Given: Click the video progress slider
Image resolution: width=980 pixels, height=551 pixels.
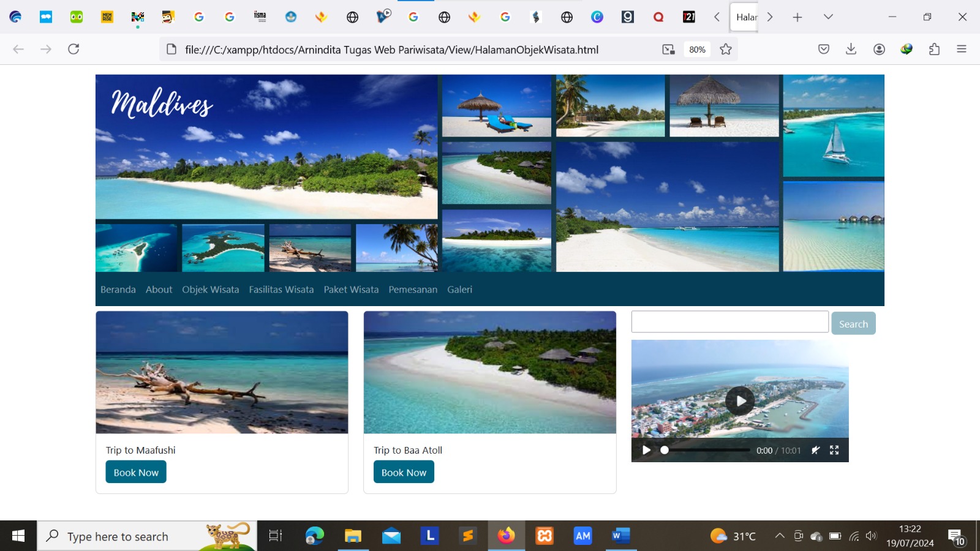Looking at the screenshot, I should (x=706, y=450).
